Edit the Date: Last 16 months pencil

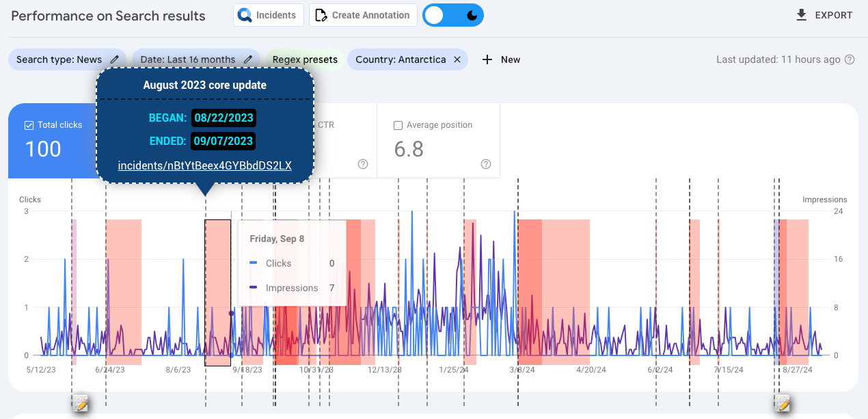click(x=248, y=59)
